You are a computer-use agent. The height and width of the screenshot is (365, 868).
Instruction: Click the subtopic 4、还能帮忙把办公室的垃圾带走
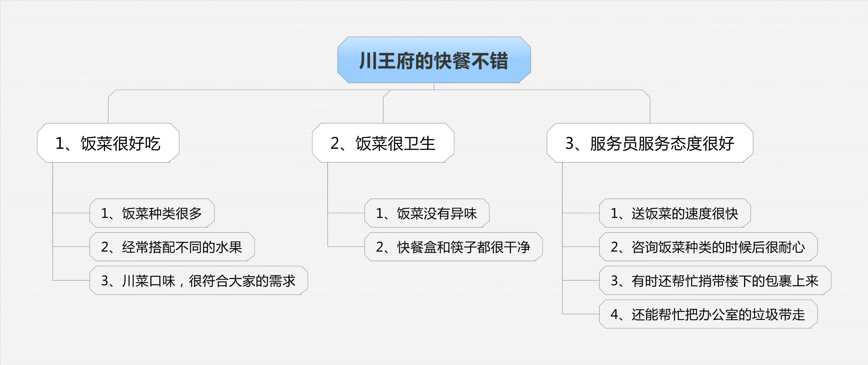708,314
